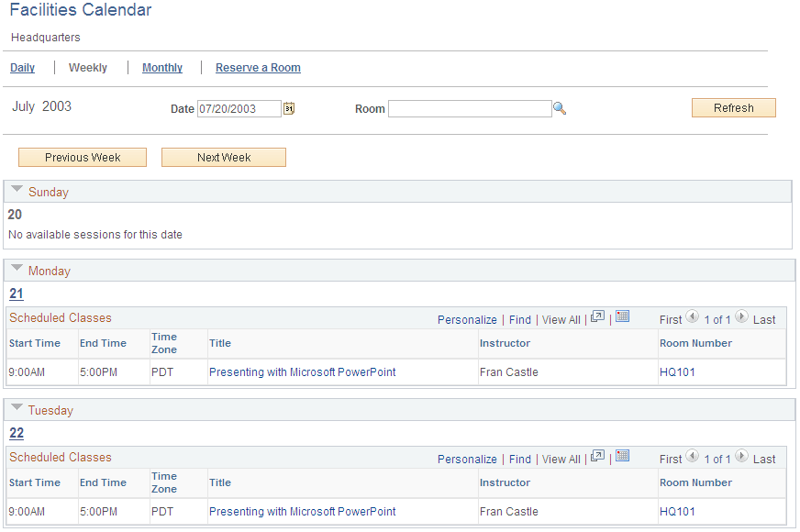Click Find in Monday Scheduled Classes

(520, 320)
